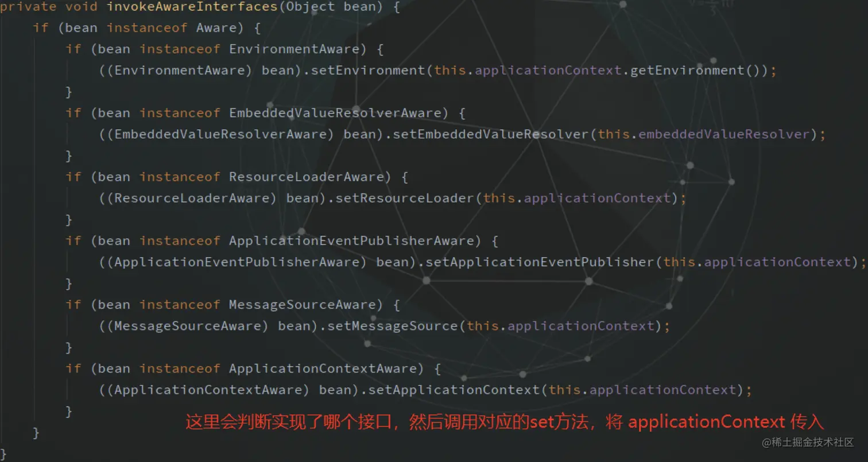Click the getEnvironment() call
The width and height of the screenshot is (868, 462).
click(x=696, y=71)
